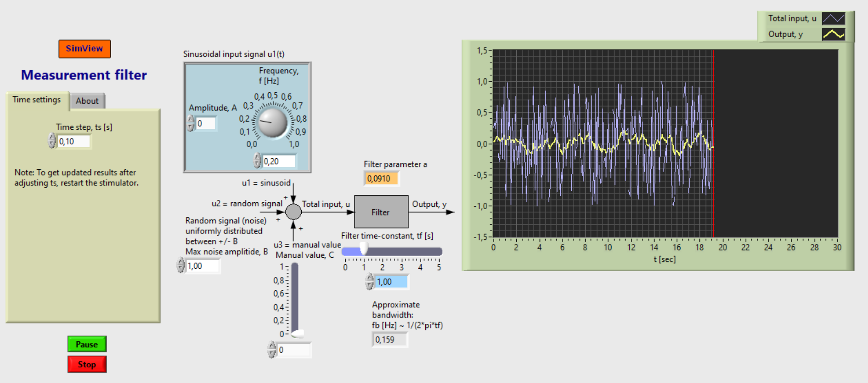The image size is (868, 383).
Task: Click the Time step ts stepper arrows
Action: coord(51,141)
